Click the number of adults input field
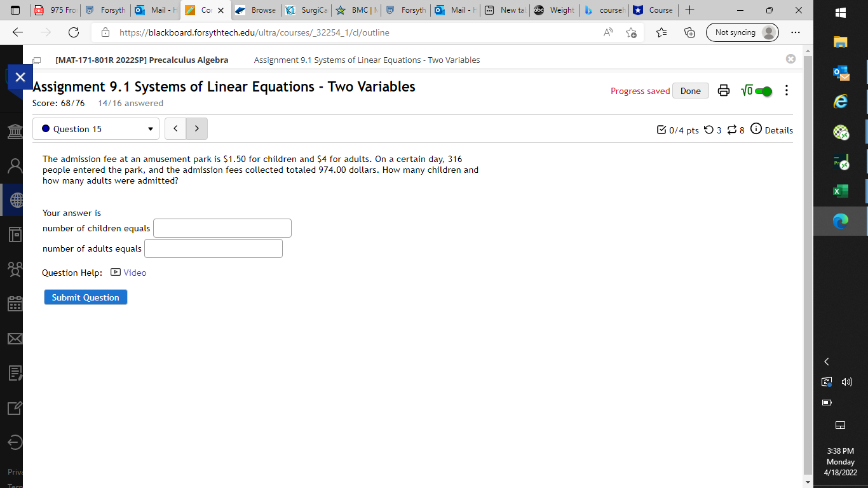 click(214, 248)
